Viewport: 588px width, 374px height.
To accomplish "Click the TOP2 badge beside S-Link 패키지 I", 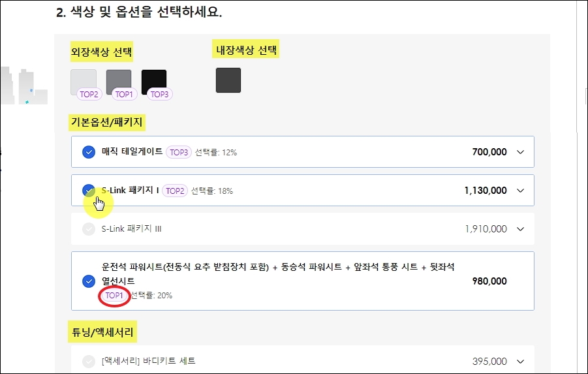I will (x=175, y=191).
